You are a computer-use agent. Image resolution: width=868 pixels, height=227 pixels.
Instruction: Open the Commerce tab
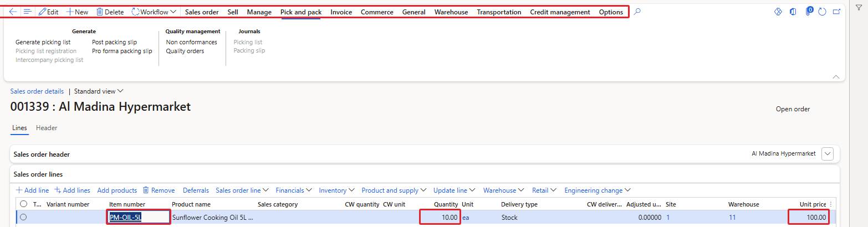(377, 12)
